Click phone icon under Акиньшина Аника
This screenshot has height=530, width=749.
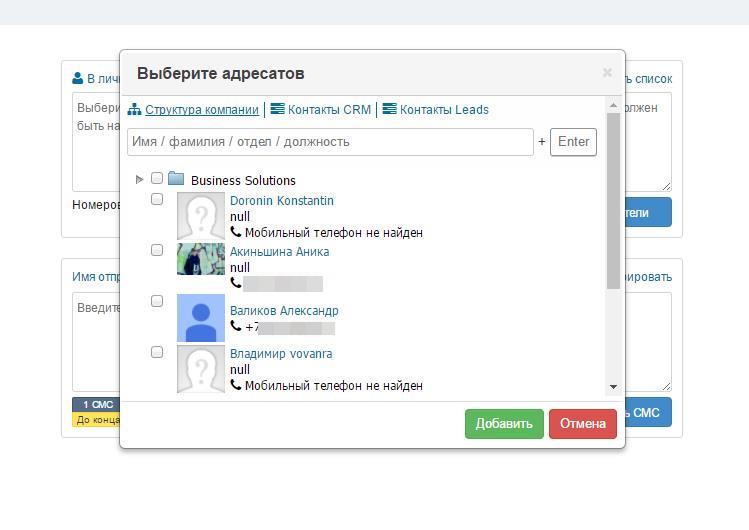click(235, 283)
